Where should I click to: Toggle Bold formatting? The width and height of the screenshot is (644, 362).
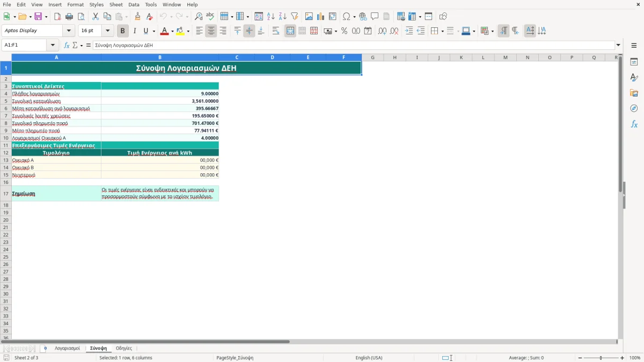pos(123,31)
